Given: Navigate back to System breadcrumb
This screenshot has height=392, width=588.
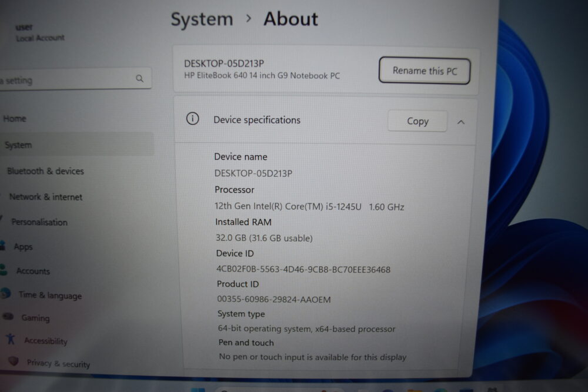Looking at the screenshot, I should tap(202, 19).
